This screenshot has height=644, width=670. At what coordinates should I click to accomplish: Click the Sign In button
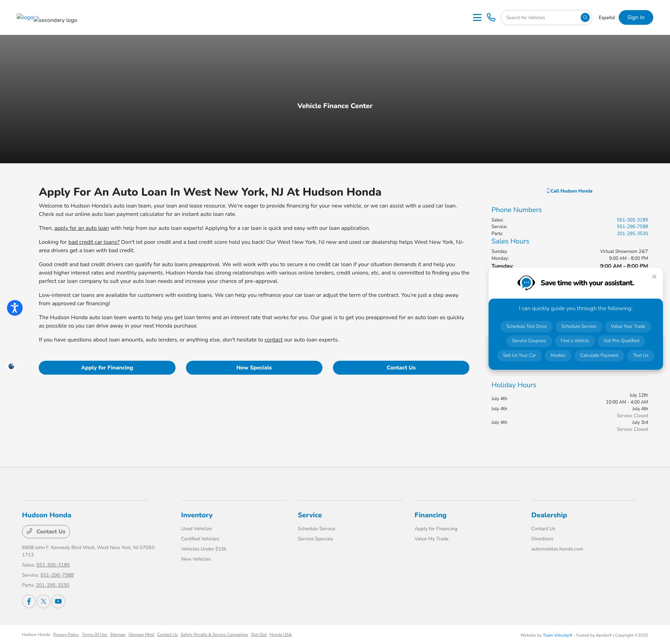point(636,17)
